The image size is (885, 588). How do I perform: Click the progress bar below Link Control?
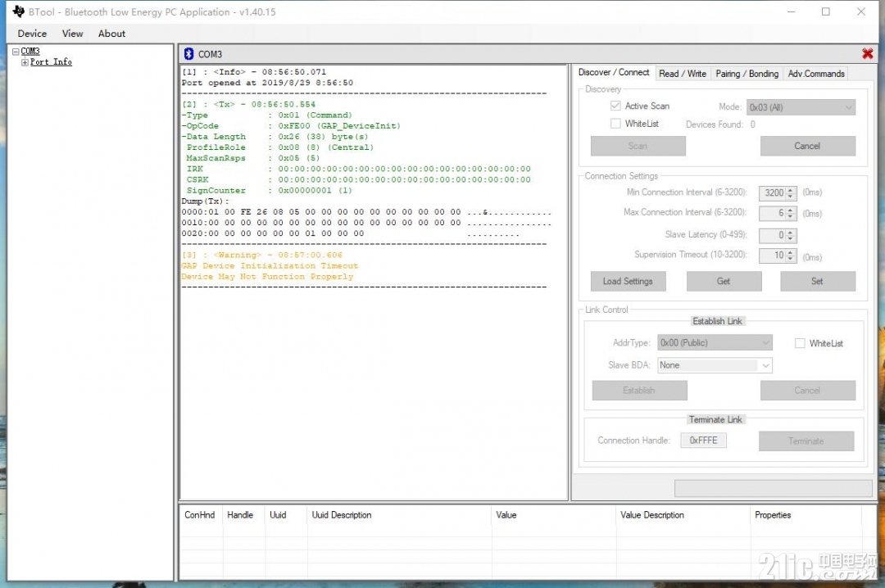774,488
